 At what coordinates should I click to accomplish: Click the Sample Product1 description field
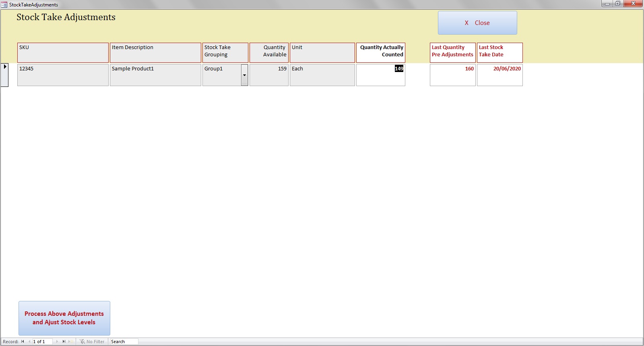155,75
